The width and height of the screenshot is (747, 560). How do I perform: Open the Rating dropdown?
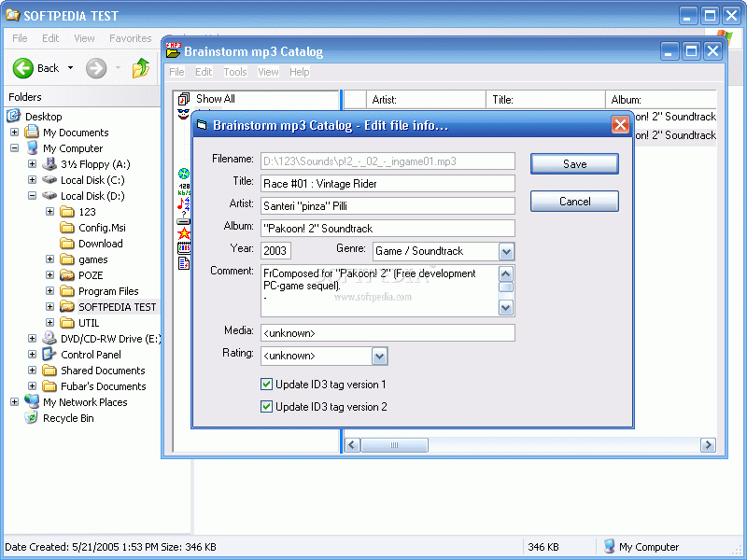tap(379, 357)
